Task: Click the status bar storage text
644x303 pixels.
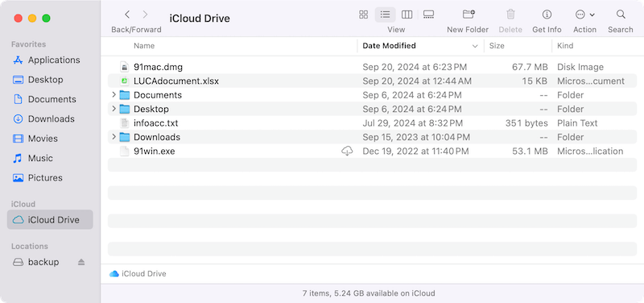Action: click(369, 293)
